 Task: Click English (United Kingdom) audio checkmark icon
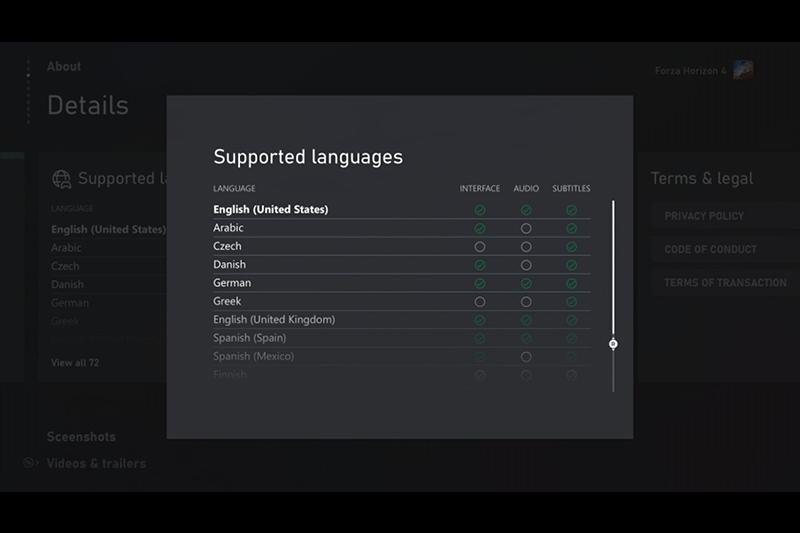click(526, 320)
